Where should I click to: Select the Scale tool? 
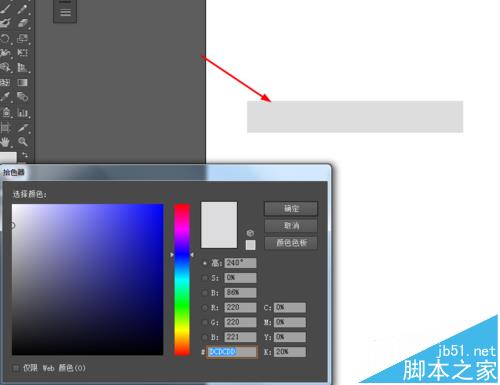[x=22, y=38]
